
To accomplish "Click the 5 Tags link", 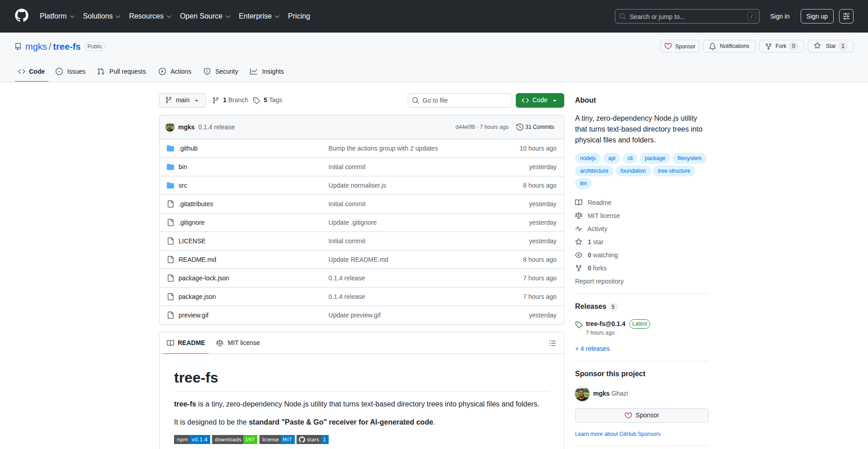I will pyautogui.click(x=268, y=100).
